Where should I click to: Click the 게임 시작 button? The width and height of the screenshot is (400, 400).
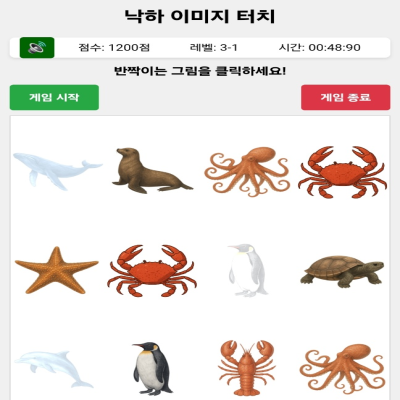[x=54, y=97]
